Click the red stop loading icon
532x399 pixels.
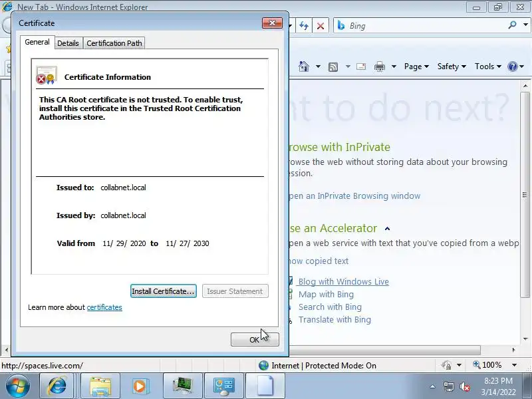321,26
